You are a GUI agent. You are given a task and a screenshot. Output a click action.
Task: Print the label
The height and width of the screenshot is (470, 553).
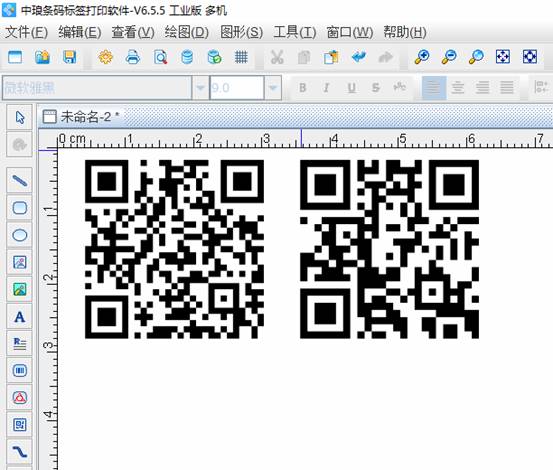coord(133,57)
